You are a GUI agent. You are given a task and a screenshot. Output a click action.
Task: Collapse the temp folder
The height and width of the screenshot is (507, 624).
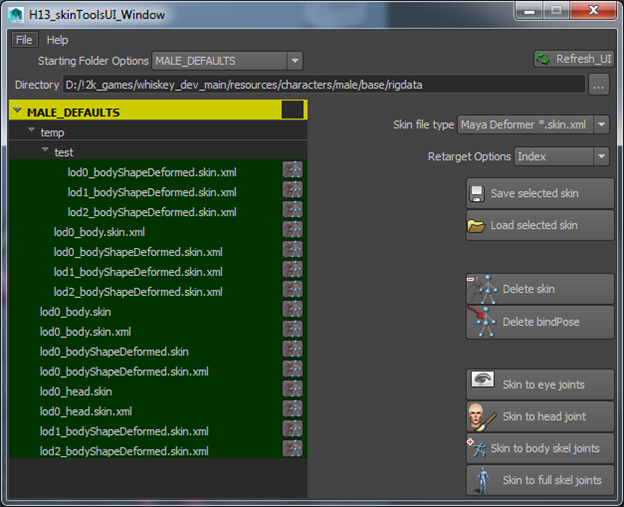(x=31, y=130)
